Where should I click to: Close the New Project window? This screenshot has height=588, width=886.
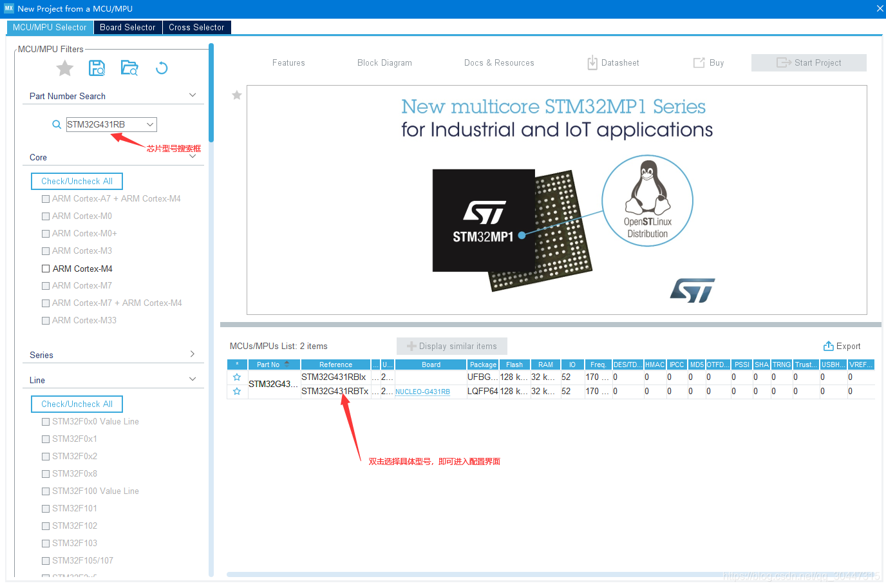coord(880,8)
